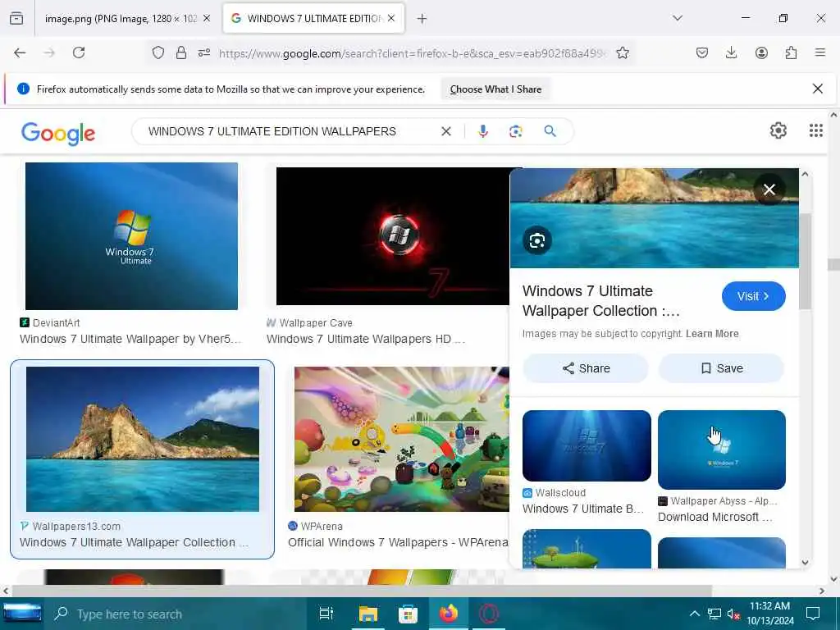Open the Firefox application menu
840x630 pixels.
[x=820, y=52]
